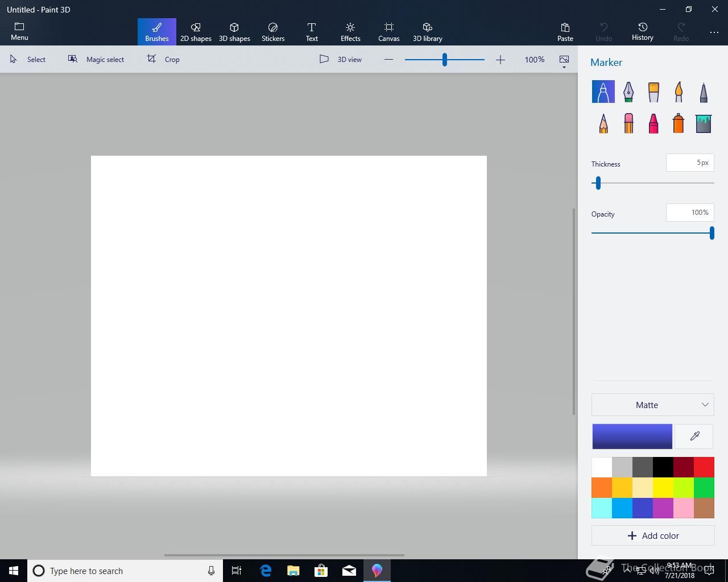
Task: Switch to the 2D shapes tab
Action: (196, 32)
